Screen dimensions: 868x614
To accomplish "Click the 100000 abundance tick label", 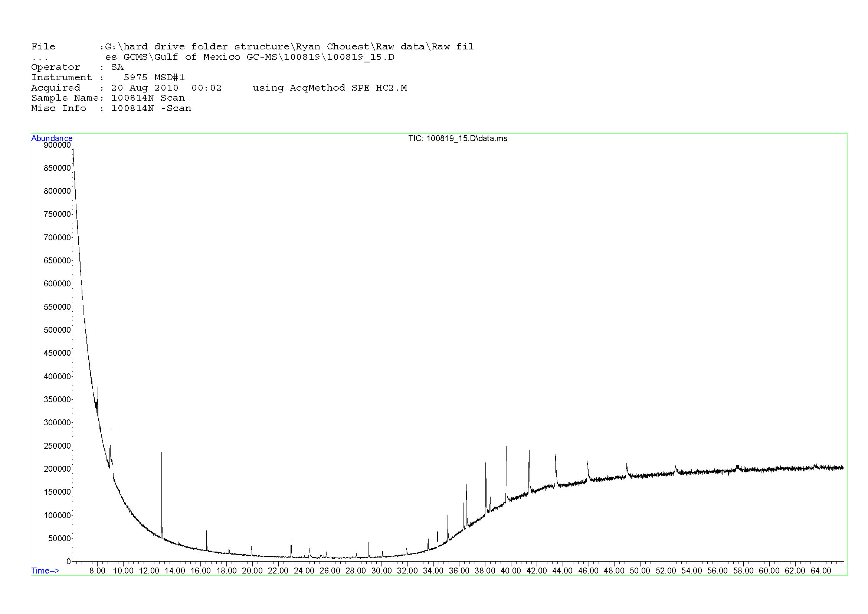I will tap(57, 515).
